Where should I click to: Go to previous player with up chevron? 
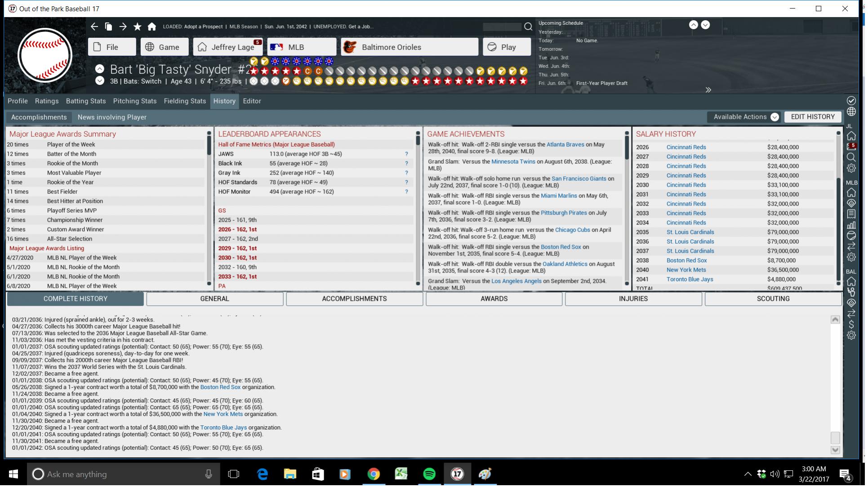point(100,69)
